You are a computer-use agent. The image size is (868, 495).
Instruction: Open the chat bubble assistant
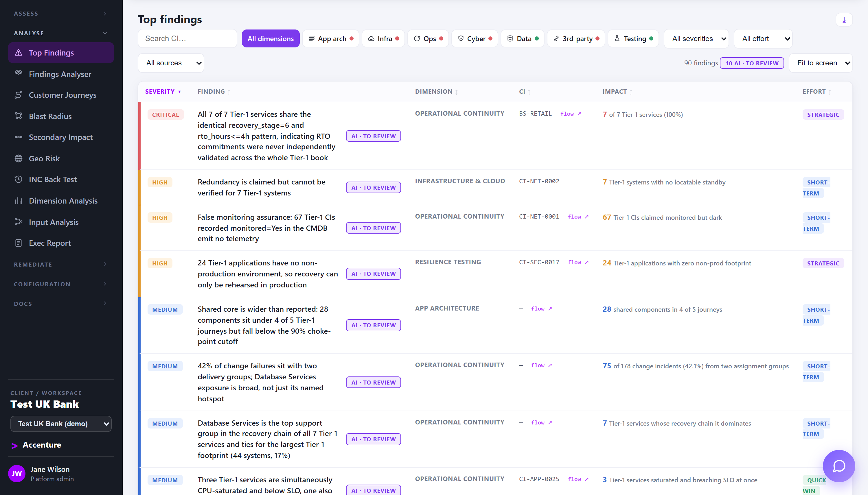coord(839,466)
